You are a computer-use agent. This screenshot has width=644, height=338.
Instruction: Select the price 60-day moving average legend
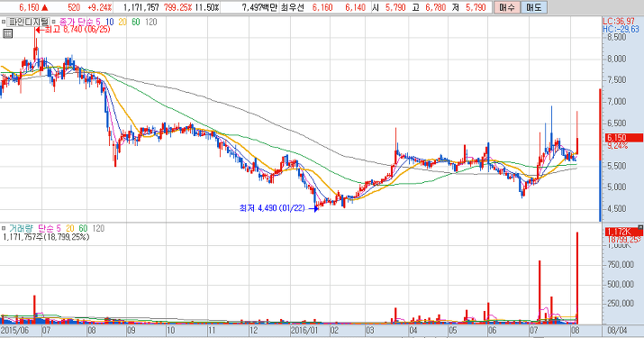(136, 22)
